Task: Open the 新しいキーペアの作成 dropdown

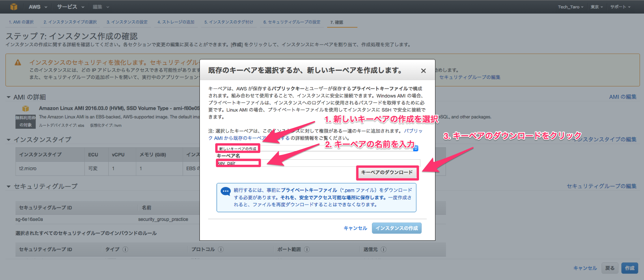Action: 317,148
